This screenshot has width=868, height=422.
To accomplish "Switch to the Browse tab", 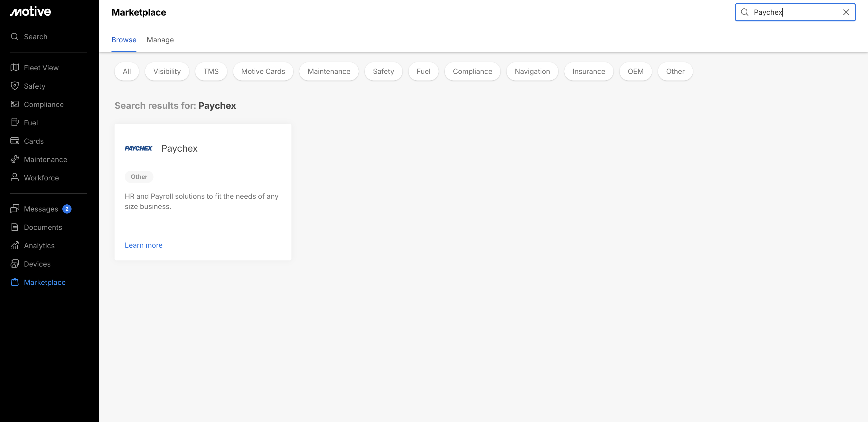I will [x=124, y=40].
